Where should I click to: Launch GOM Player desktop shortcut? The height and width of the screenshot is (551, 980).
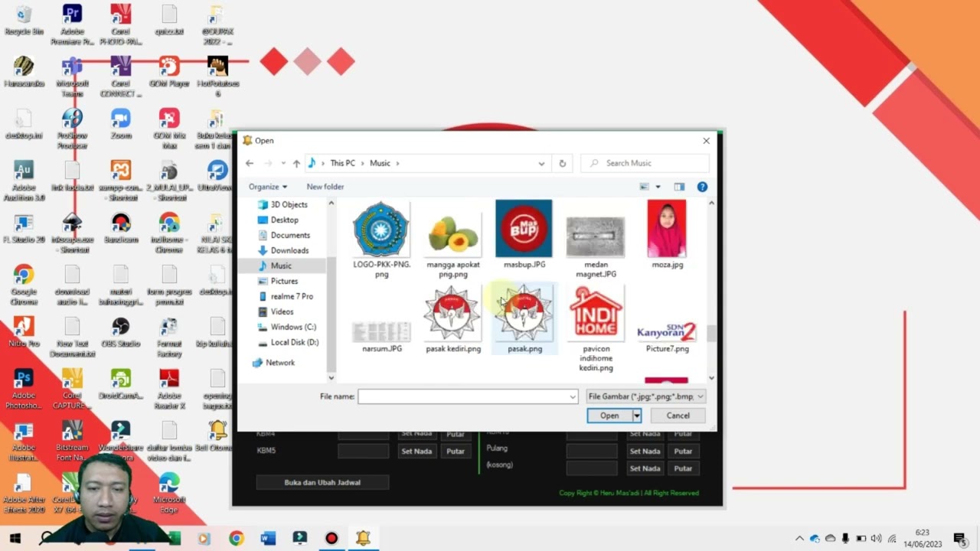tap(169, 72)
